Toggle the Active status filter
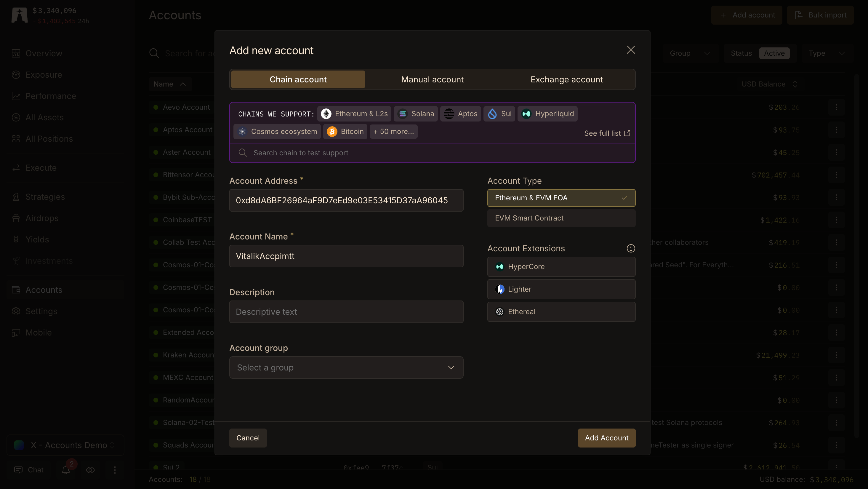 774,53
